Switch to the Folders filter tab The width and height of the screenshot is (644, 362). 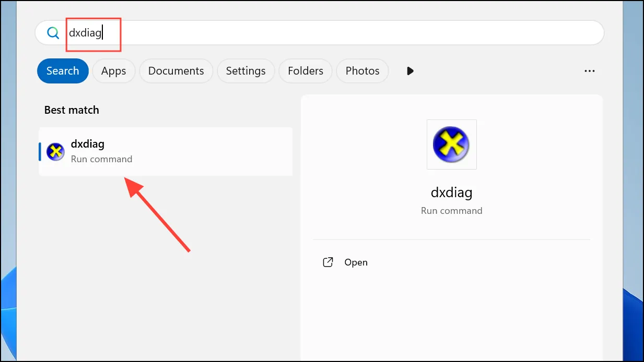point(306,71)
